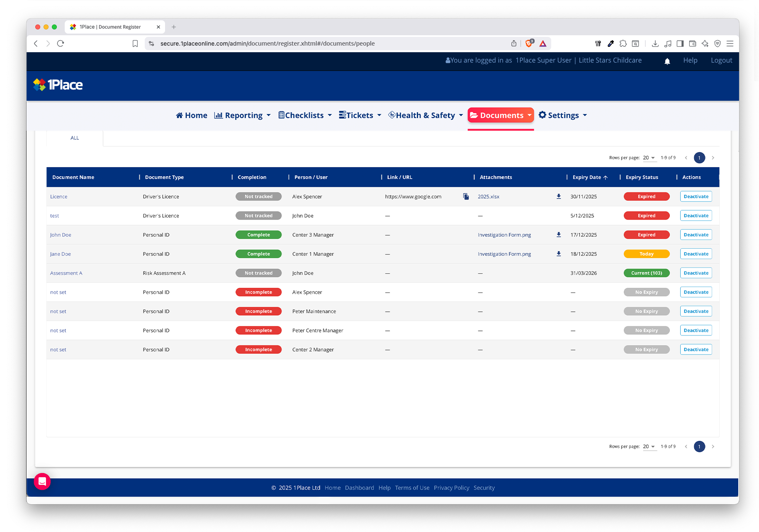This screenshot has height=532, width=759.
Task: Click the 1Place logo
Action: pyautogui.click(x=58, y=85)
